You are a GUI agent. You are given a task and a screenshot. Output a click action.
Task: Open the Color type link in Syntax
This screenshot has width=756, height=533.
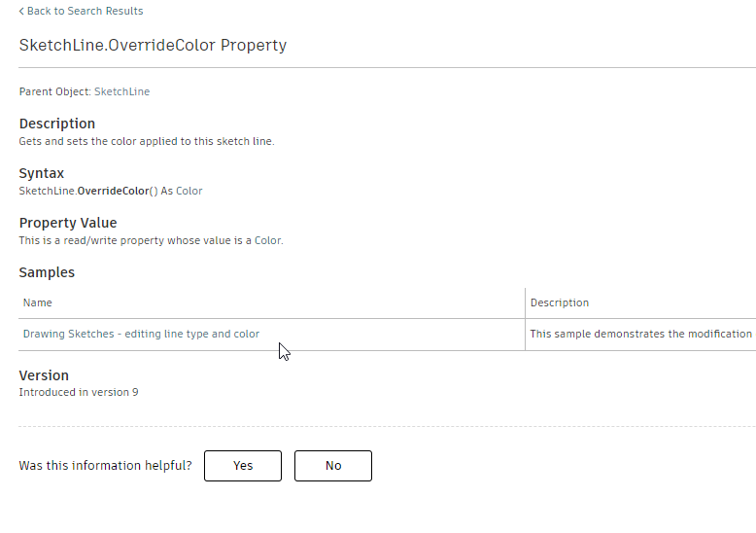(189, 192)
